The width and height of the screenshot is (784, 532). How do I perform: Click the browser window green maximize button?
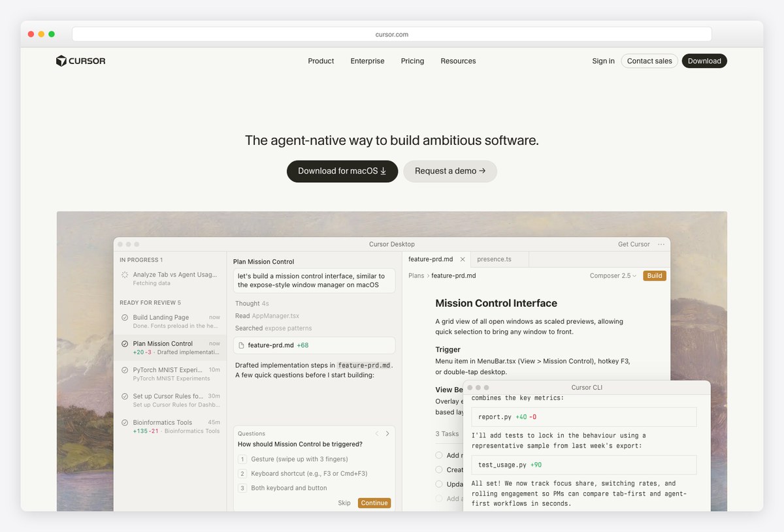coord(52,34)
